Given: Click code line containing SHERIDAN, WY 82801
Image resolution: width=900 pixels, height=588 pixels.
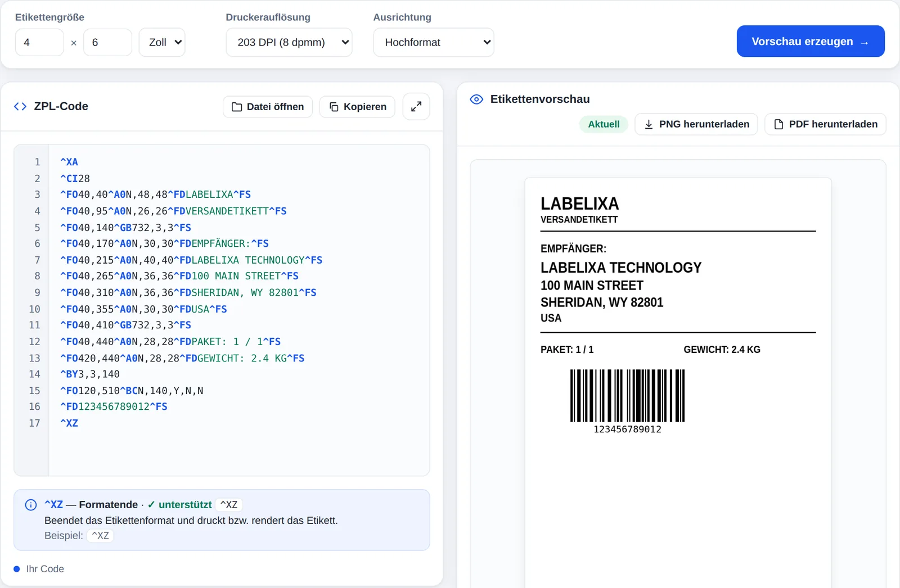Looking at the screenshot, I should 188,292.
